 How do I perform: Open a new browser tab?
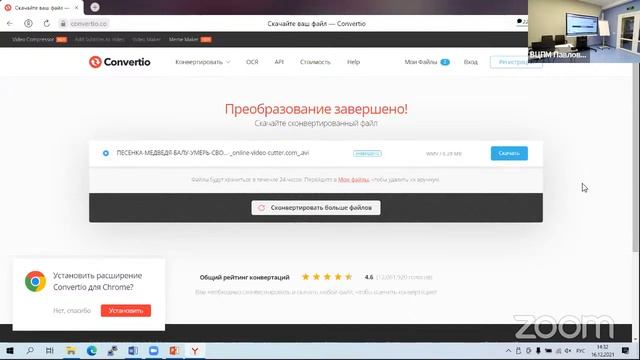tap(95, 7)
